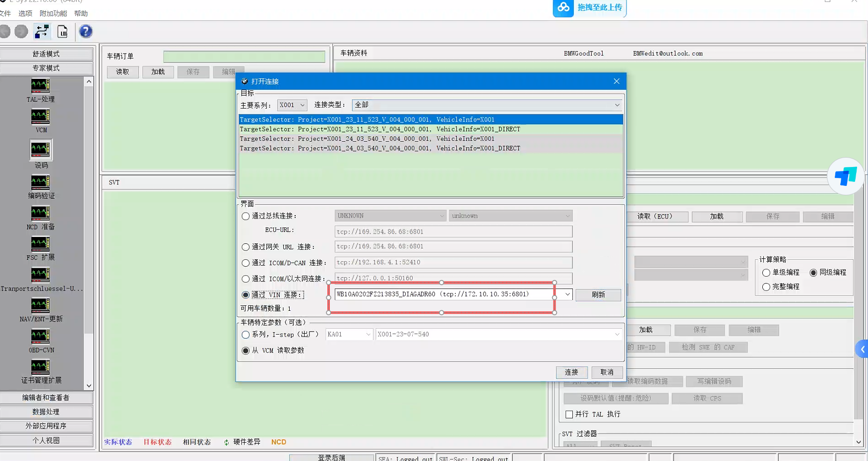Select the VCM icon in sidebar
This screenshot has height=461, width=868.
click(41, 117)
